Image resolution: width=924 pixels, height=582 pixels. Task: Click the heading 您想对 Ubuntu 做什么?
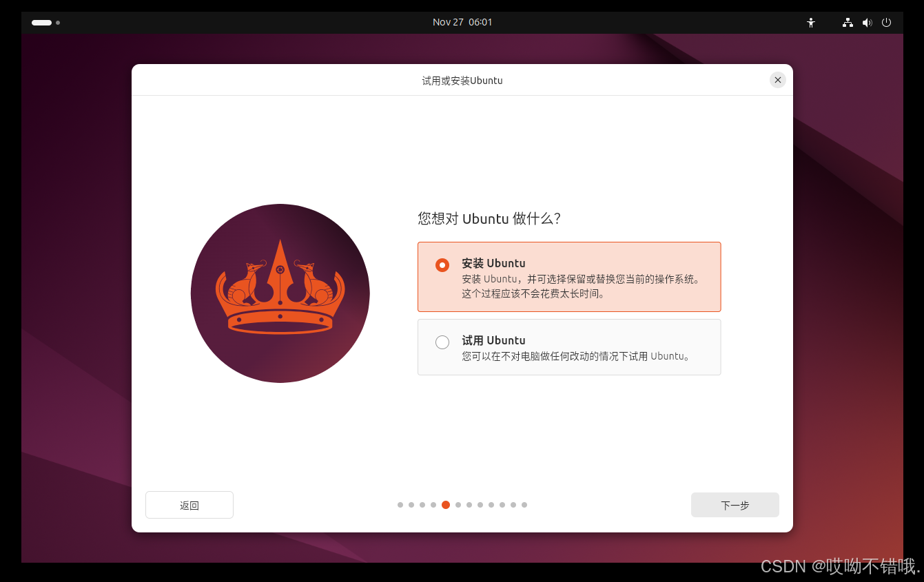(489, 218)
